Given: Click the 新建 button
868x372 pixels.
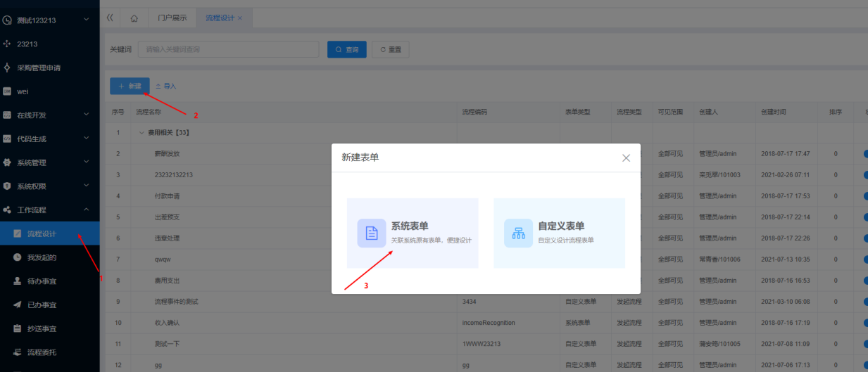Looking at the screenshot, I should point(130,86).
